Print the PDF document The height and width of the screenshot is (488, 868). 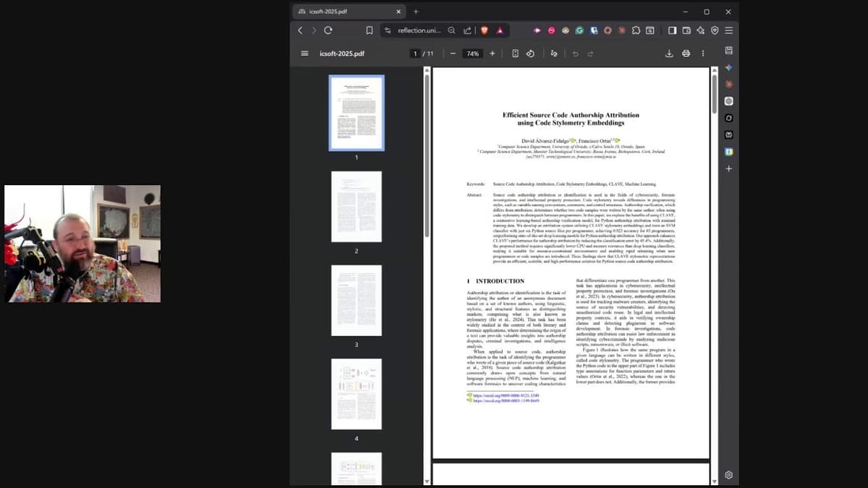tap(686, 53)
